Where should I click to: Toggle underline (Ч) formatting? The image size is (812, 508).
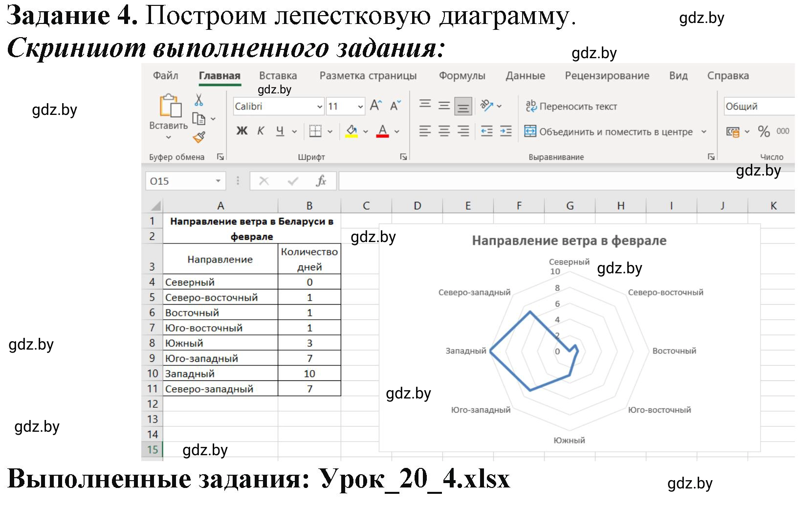280,131
